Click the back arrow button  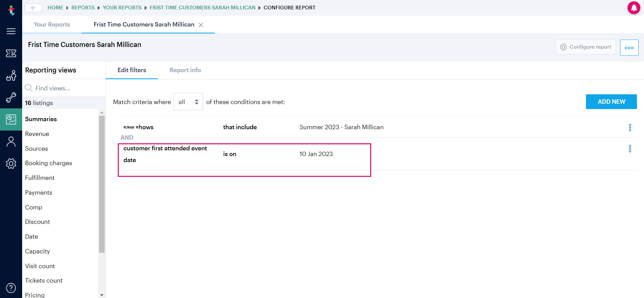[33, 8]
